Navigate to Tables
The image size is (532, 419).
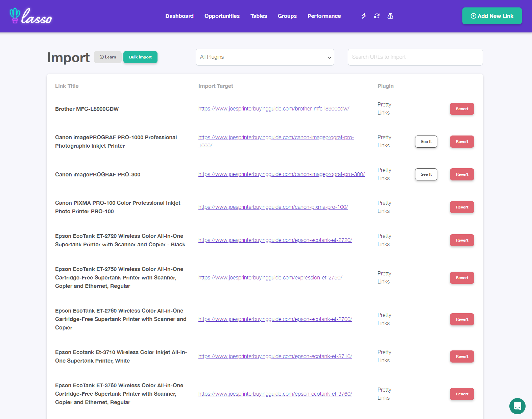[259, 16]
